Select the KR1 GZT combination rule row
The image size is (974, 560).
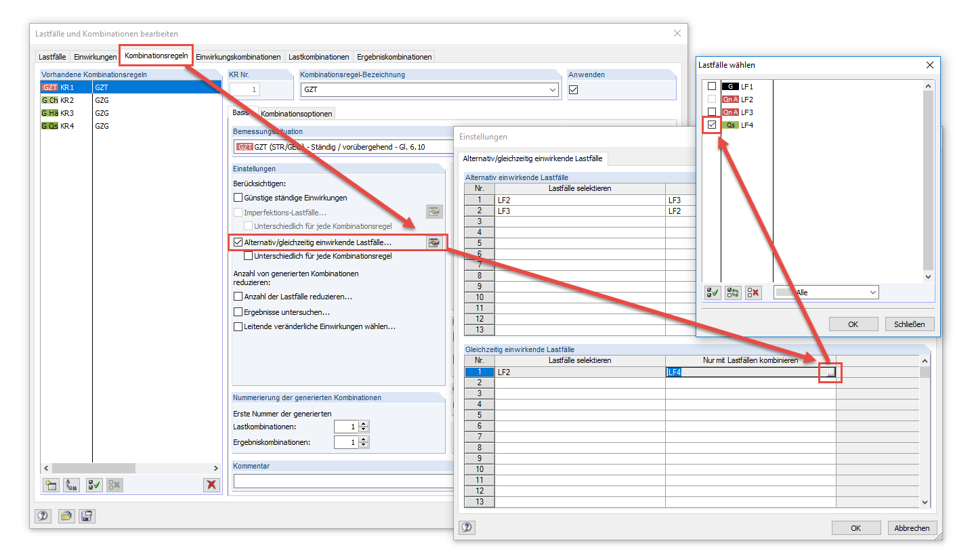coord(131,87)
